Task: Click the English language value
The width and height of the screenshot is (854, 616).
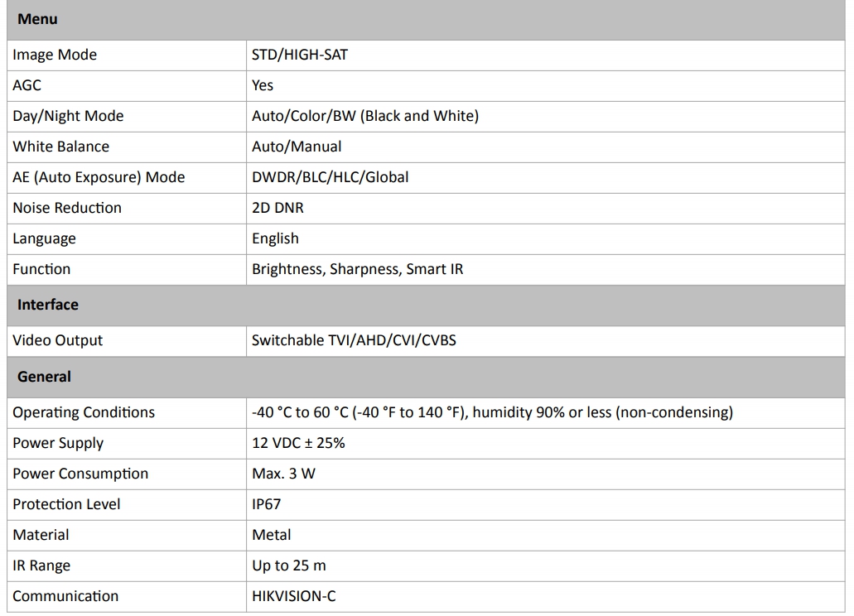Action: (275, 238)
